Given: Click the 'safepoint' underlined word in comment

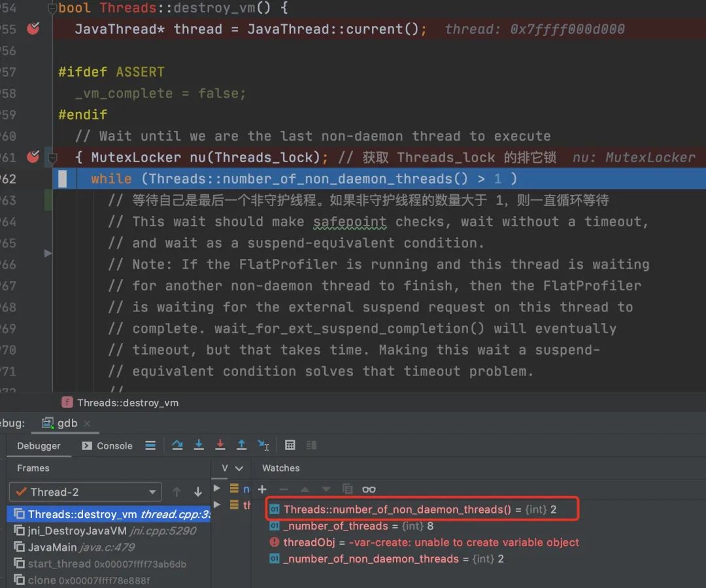Looking at the screenshot, I should point(350,222).
